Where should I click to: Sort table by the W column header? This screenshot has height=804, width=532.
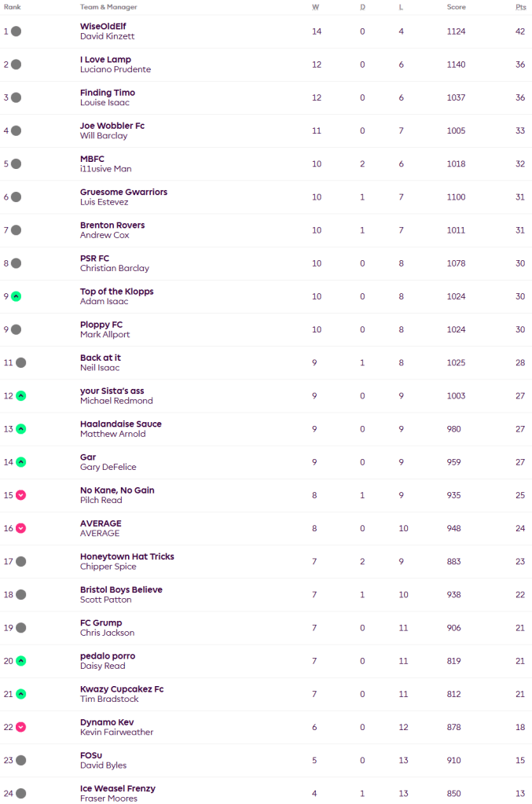click(316, 7)
